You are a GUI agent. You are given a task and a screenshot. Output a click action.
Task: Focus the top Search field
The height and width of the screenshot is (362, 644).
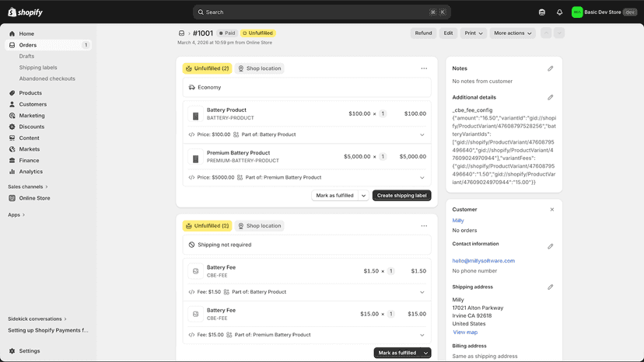click(x=321, y=12)
